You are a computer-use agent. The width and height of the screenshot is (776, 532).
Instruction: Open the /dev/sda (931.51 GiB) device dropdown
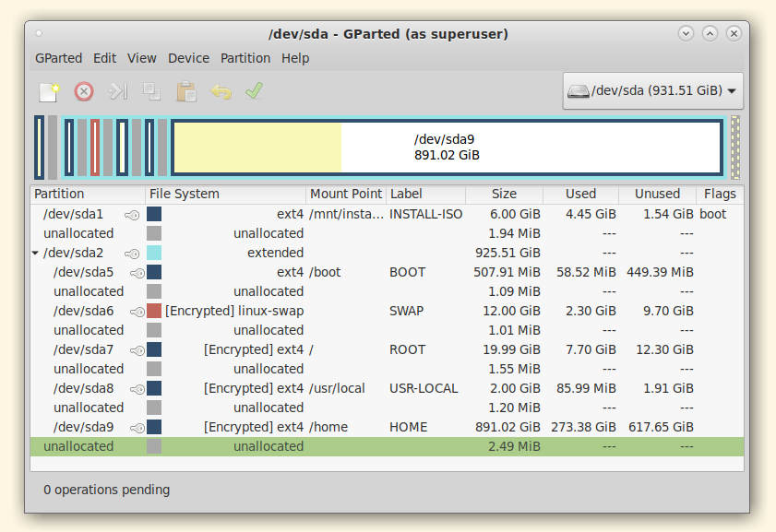[x=652, y=91]
